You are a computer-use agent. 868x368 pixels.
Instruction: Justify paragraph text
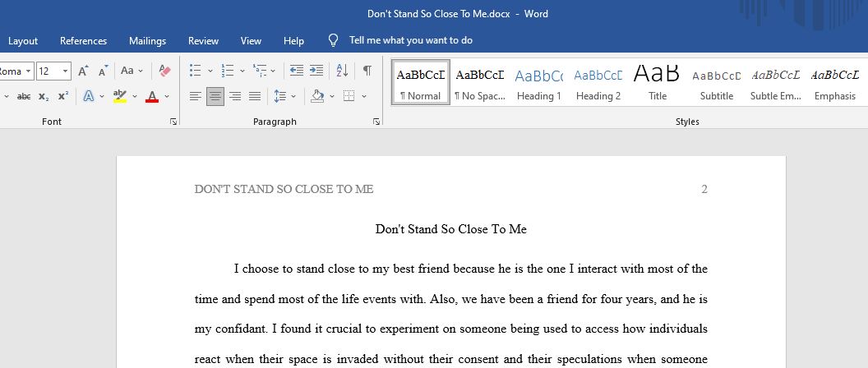[x=255, y=96]
